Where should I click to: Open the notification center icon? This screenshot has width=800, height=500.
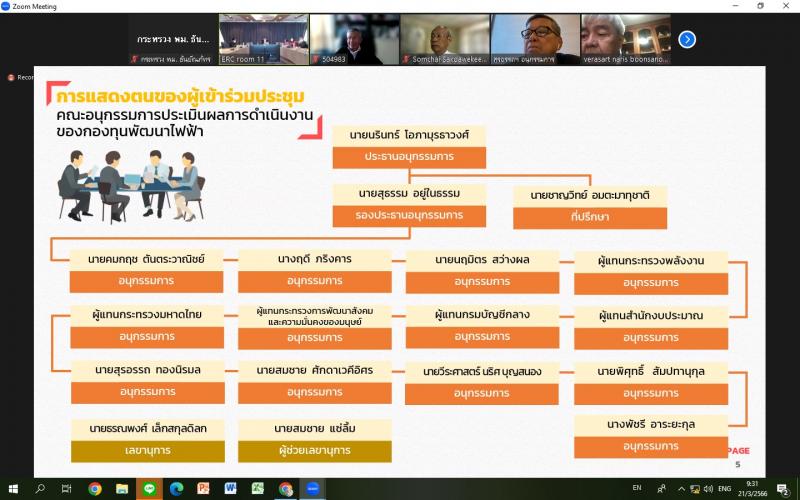784,489
